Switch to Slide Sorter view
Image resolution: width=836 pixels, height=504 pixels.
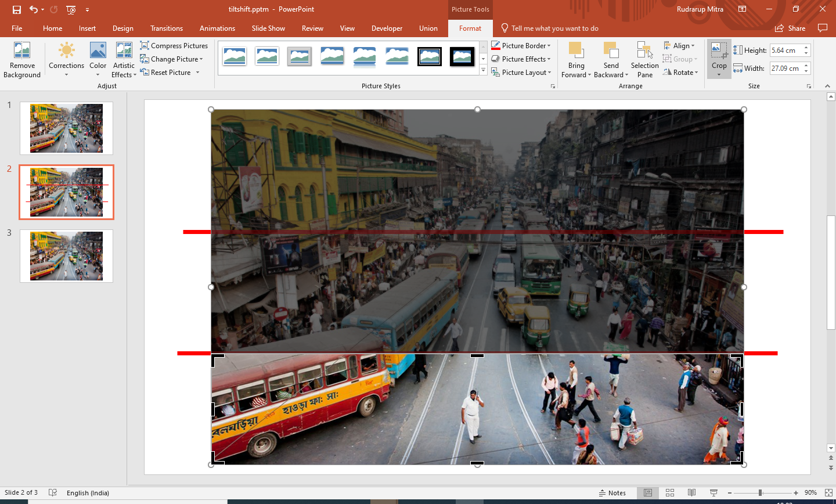coord(670,492)
